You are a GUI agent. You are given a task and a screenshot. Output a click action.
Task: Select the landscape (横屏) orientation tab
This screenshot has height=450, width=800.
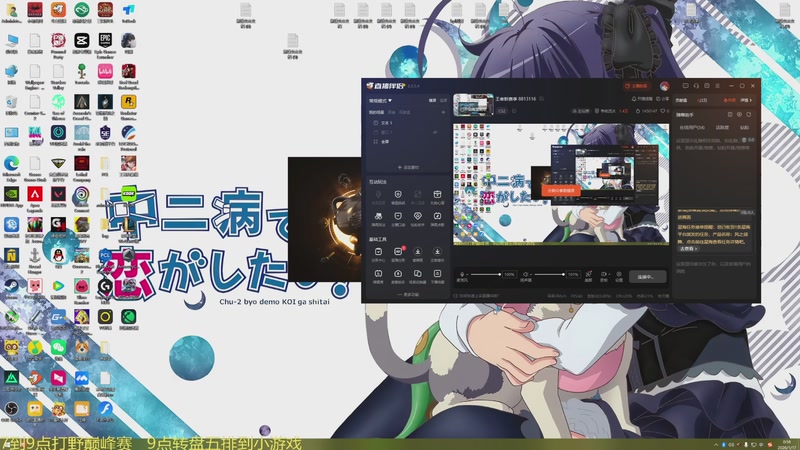(x=432, y=101)
